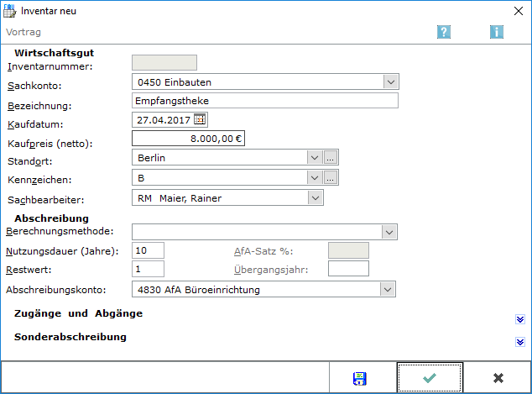Open the blue info icon
The image size is (532, 394).
tap(497, 32)
